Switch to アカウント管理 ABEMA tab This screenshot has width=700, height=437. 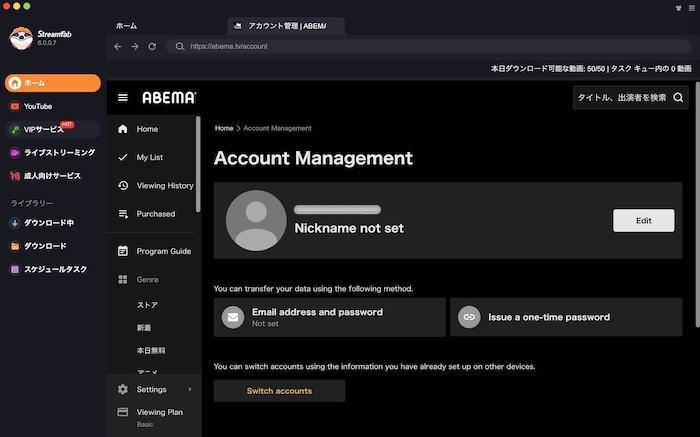coord(286,26)
